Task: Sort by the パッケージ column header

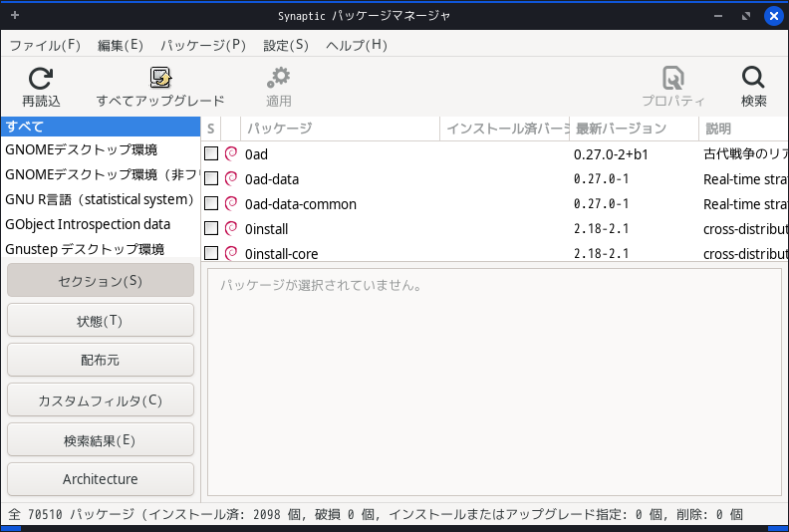Action: tap(339, 129)
